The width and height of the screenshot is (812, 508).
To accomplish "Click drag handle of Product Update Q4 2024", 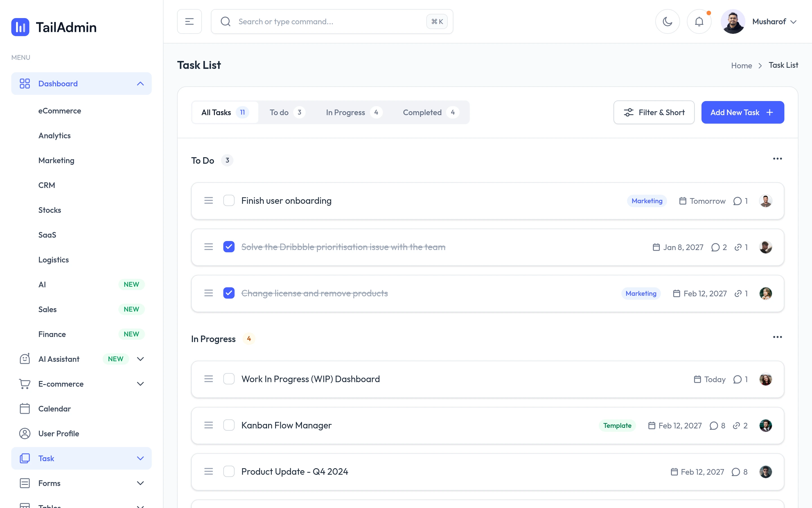I will pyautogui.click(x=208, y=472).
